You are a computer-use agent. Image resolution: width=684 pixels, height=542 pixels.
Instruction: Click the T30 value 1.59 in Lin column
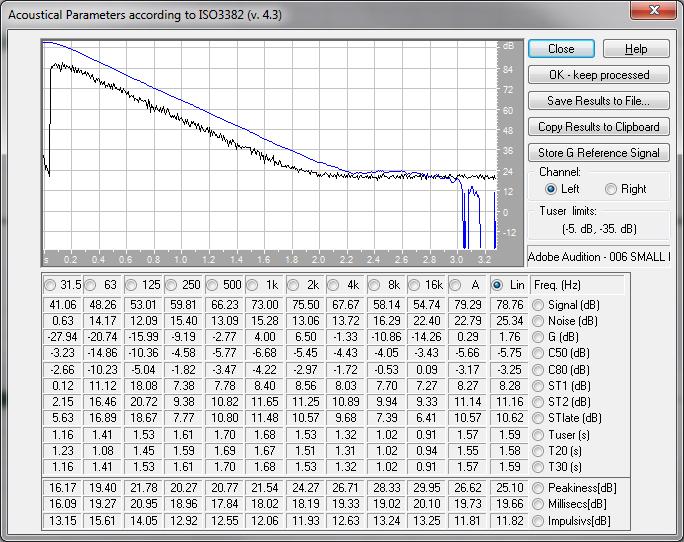pos(510,467)
